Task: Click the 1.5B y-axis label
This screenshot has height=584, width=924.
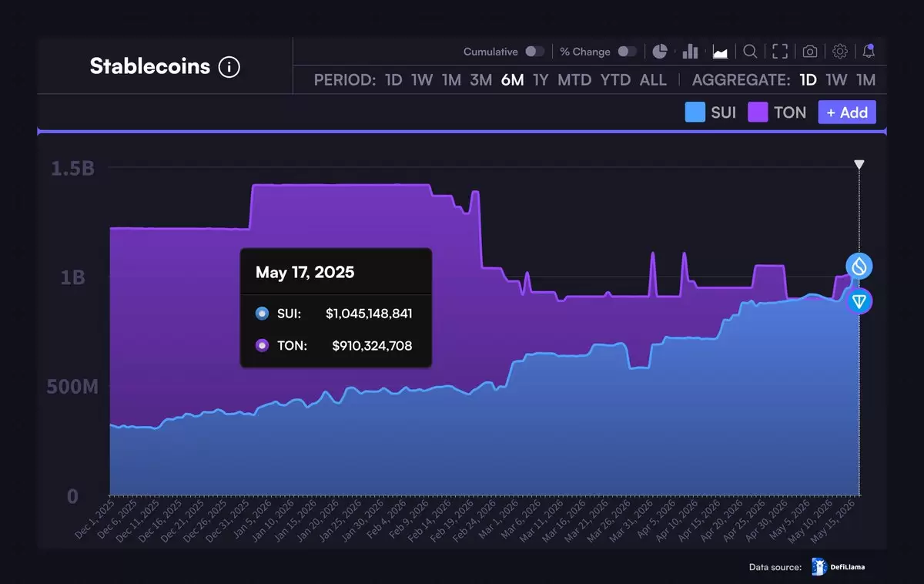Action: 72,168
